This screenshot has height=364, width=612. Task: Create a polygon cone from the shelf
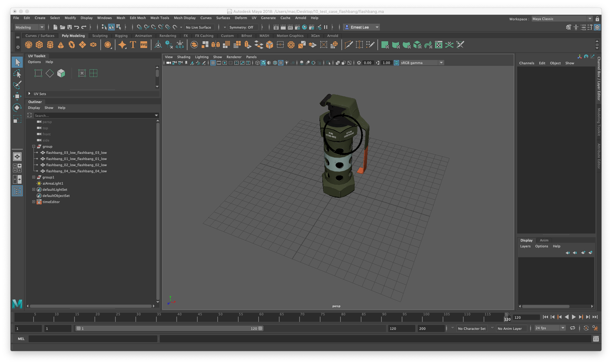point(61,45)
